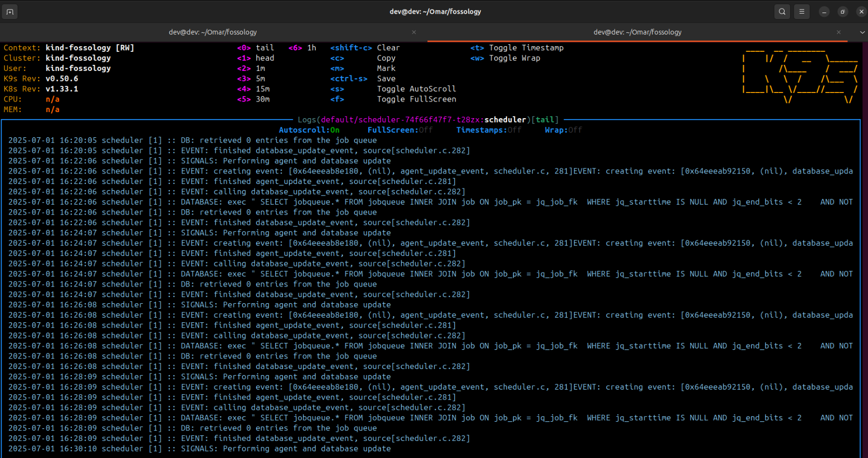Click the window title dev@dev: ~/Omar/fossology
Screen dimensions: 868x458
tap(436, 12)
